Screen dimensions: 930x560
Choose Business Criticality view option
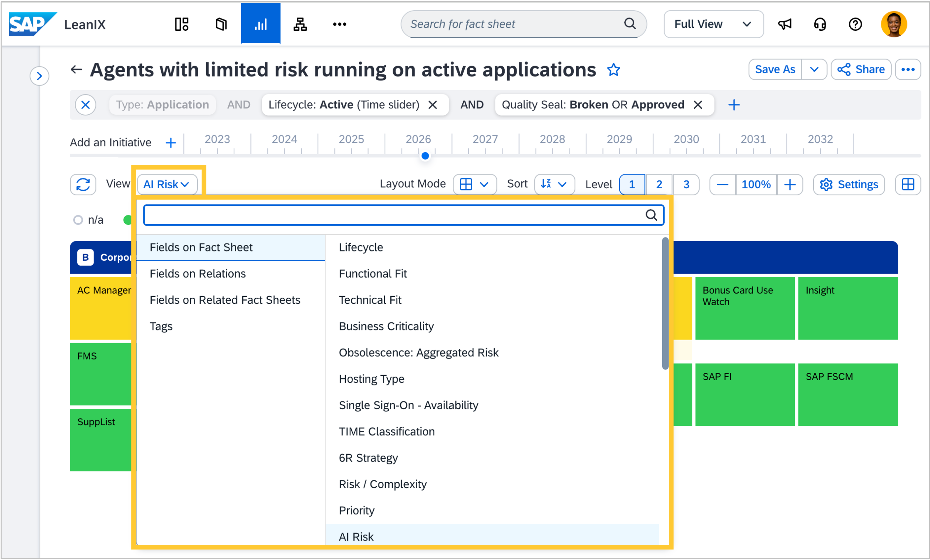pyautogui.click(x=492, y=327)
